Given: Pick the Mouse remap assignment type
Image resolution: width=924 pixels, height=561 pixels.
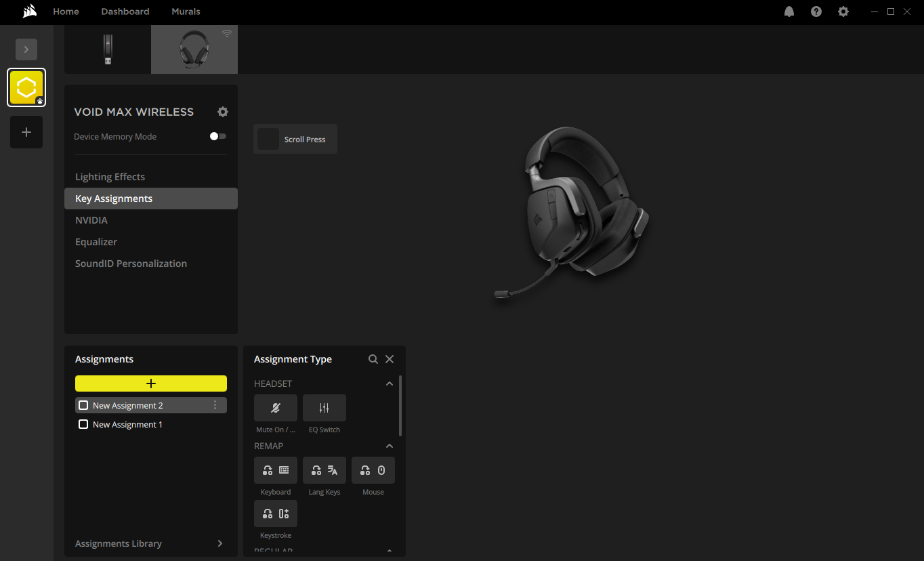Looking at the screenshot, I should [373, 470].
